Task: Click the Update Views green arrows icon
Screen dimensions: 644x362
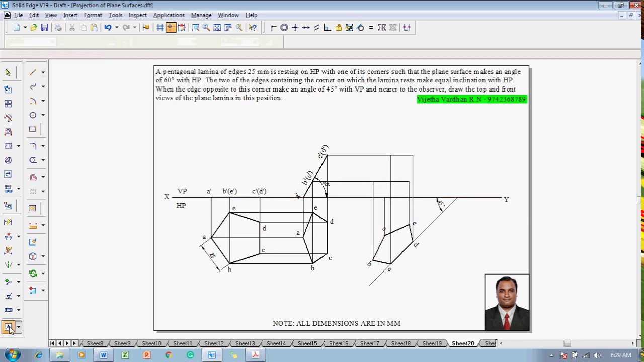Action: 33,274
